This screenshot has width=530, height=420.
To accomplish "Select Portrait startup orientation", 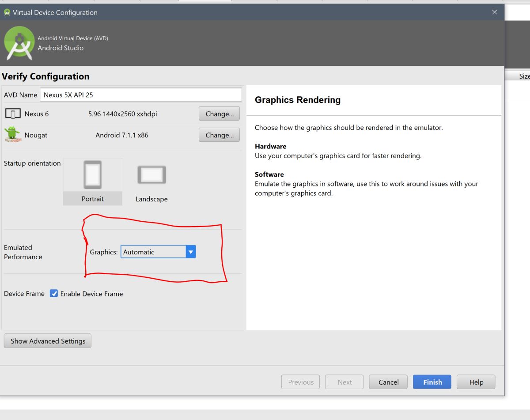I will [93, 182].
